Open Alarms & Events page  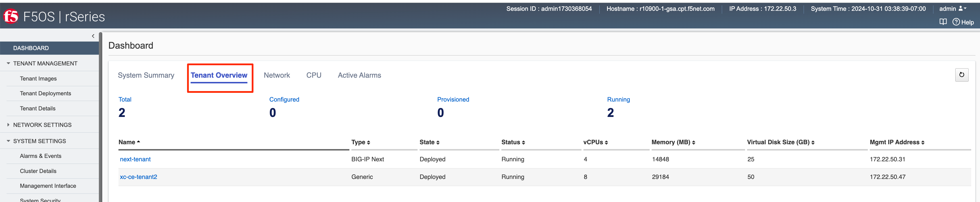pyautogui.click(x=40, y=156)
